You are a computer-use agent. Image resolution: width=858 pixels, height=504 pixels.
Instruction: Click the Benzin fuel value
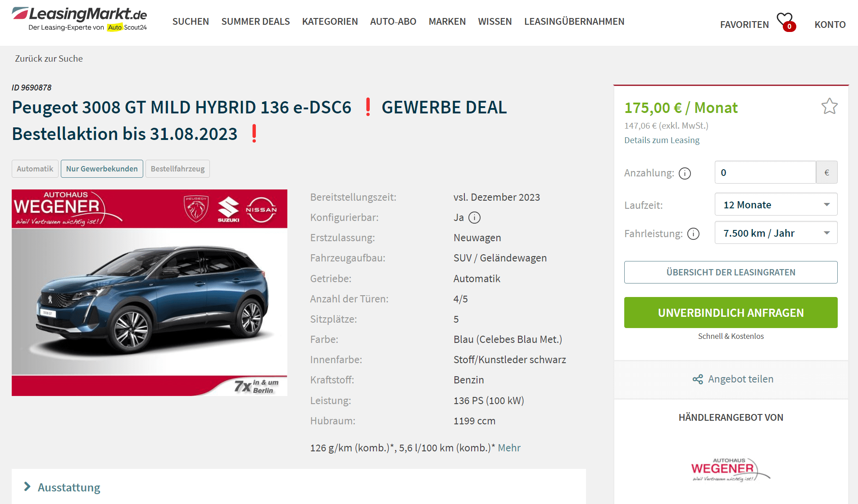[x=468, y=380]
